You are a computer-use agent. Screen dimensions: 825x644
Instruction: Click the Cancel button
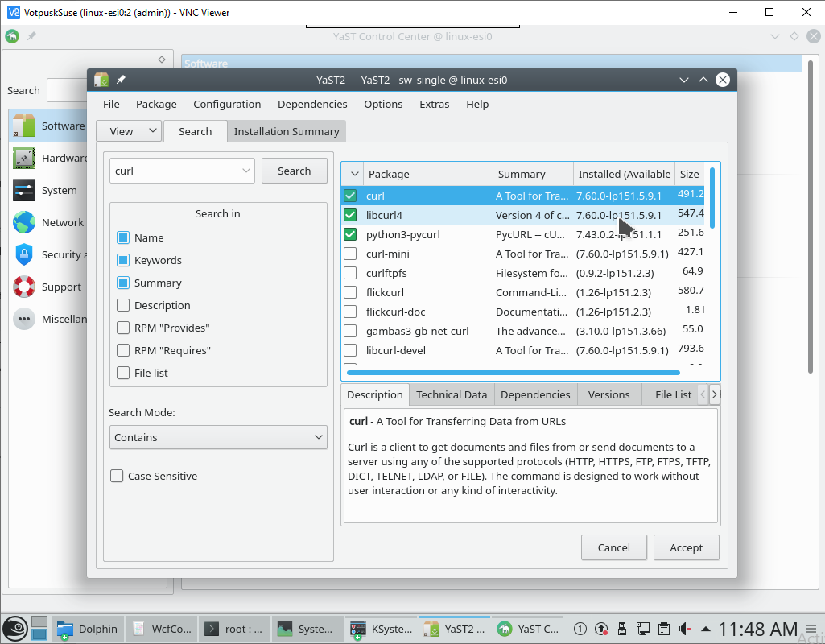coord(613,547)
